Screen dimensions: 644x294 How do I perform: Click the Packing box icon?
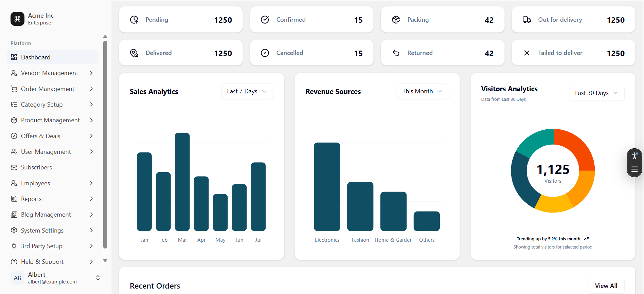pos(396,20)
